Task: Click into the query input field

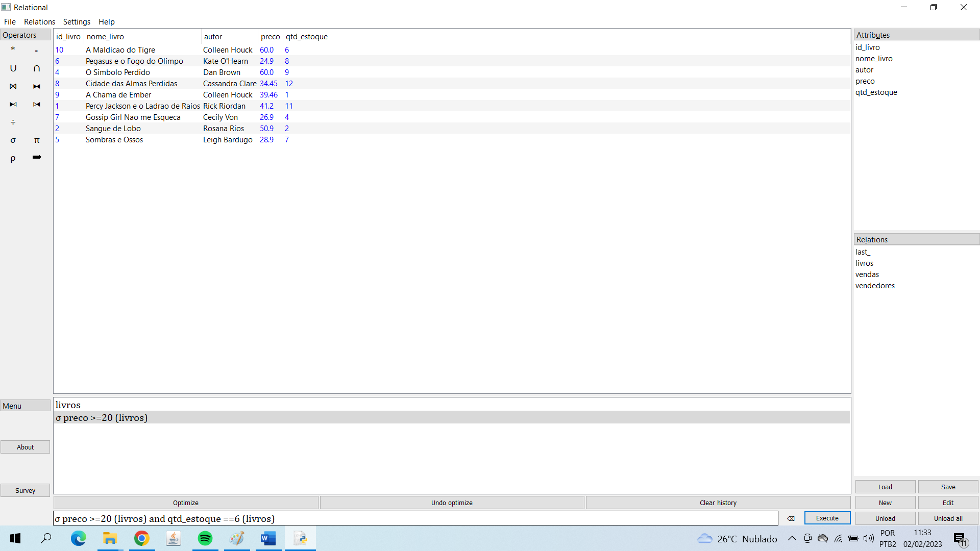Action: click(415, 518)
